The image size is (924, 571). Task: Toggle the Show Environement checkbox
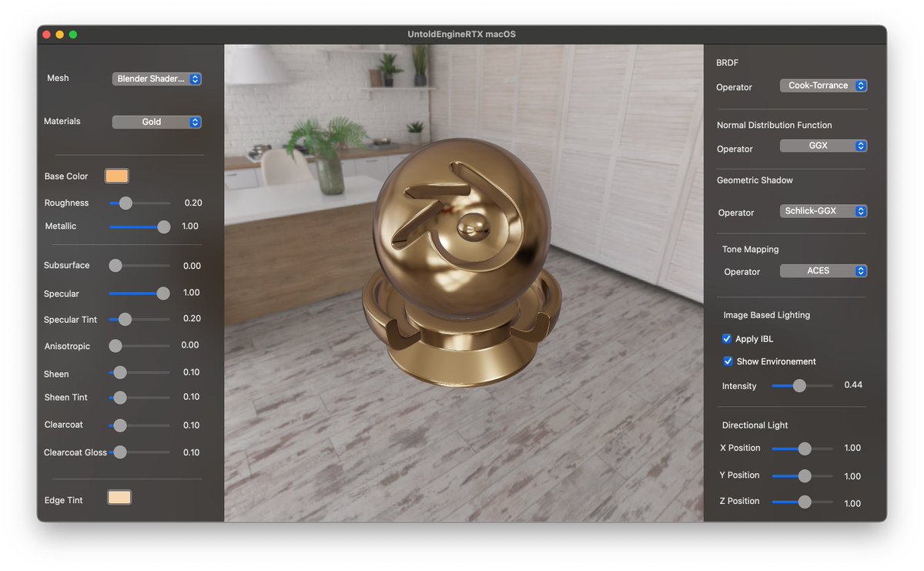pyautogui.click(x=728, y=361)
